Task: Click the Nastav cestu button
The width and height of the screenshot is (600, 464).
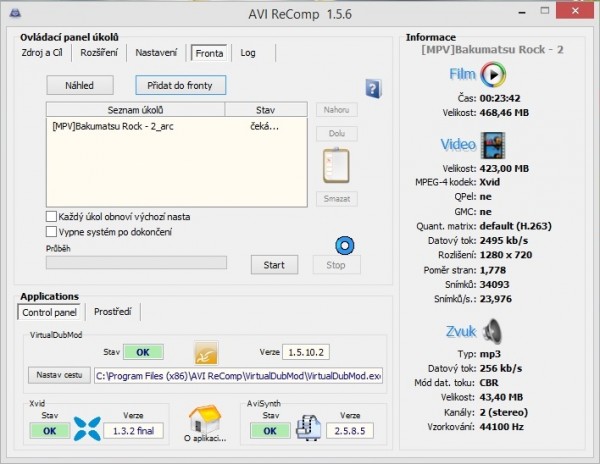Action: (x=59, y=375)
